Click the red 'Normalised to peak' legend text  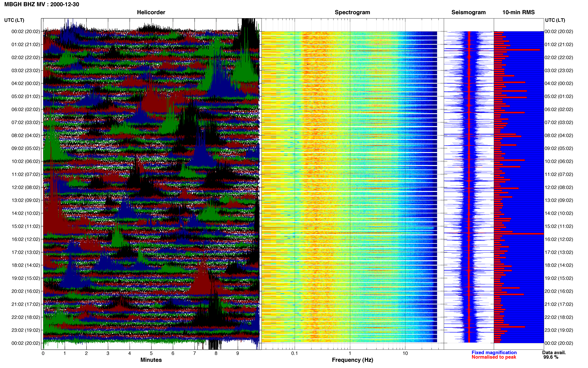point(494,357)
